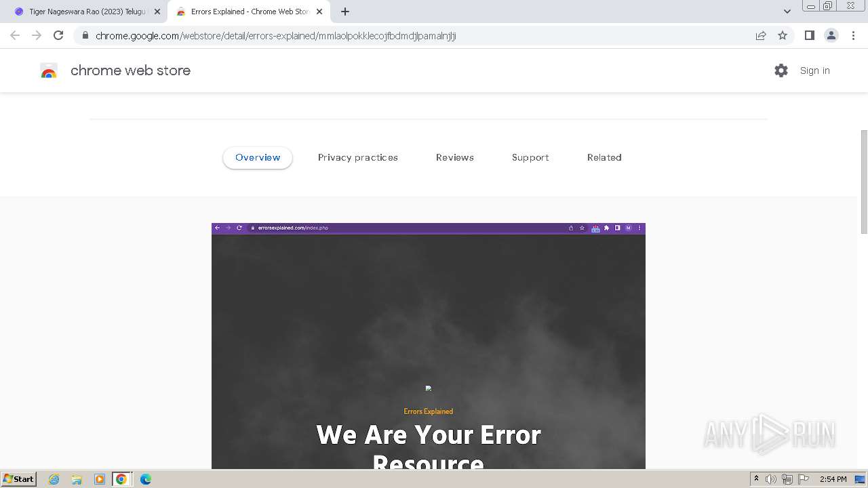Click the Action Center flag icon
Image resolution: width=868 pixels, height=488 pixels.
click(804, 479)
